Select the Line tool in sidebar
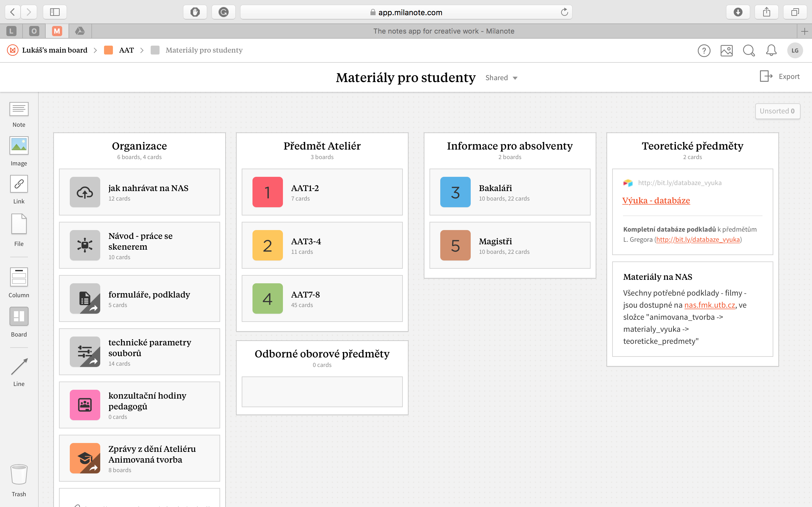812x507 pixels. tap(19, 367)
